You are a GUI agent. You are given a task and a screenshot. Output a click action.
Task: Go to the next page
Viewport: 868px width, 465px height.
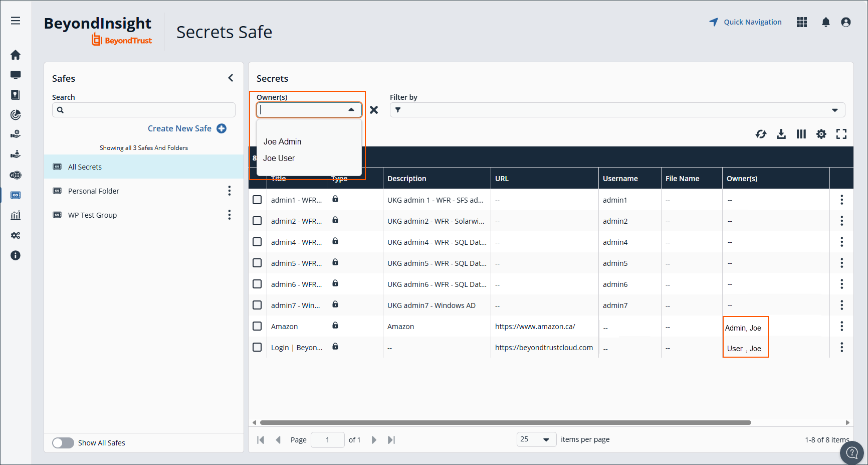374,440
